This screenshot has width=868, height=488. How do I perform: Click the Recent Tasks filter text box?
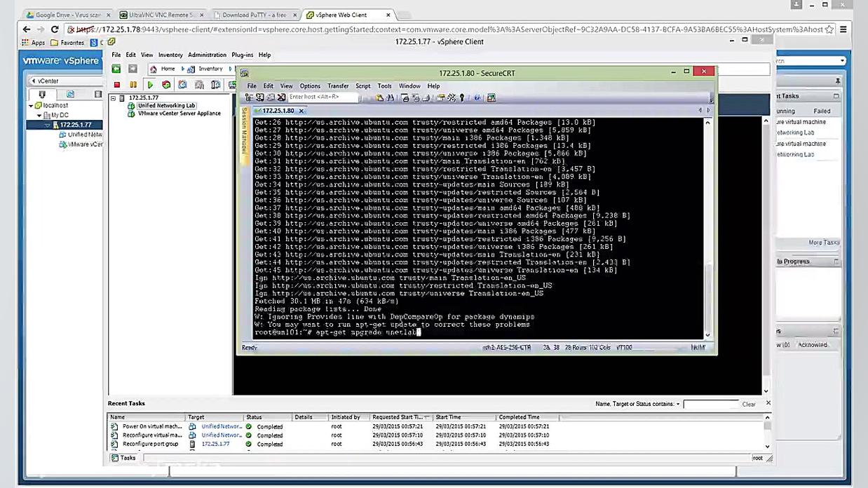click(710, 404)
